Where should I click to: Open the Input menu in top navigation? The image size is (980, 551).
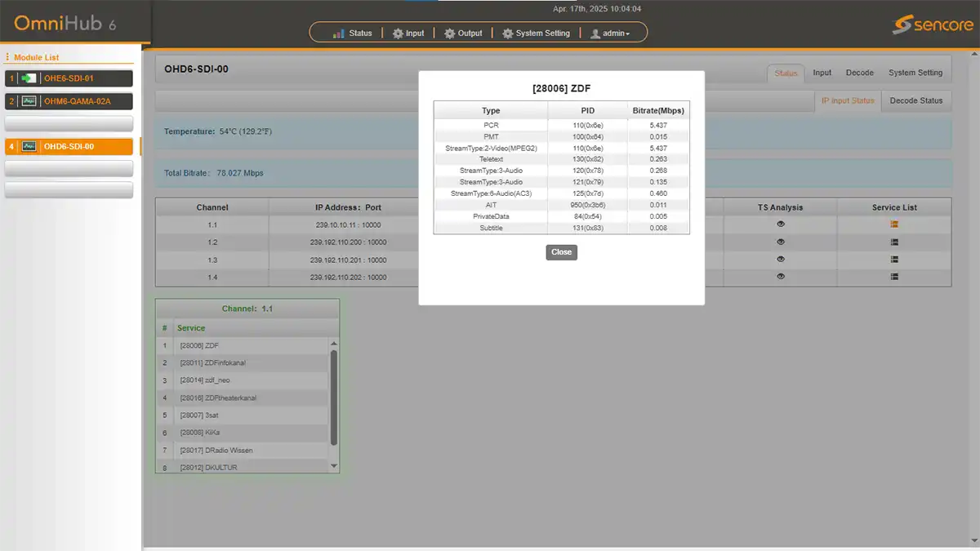coord(408,33)
